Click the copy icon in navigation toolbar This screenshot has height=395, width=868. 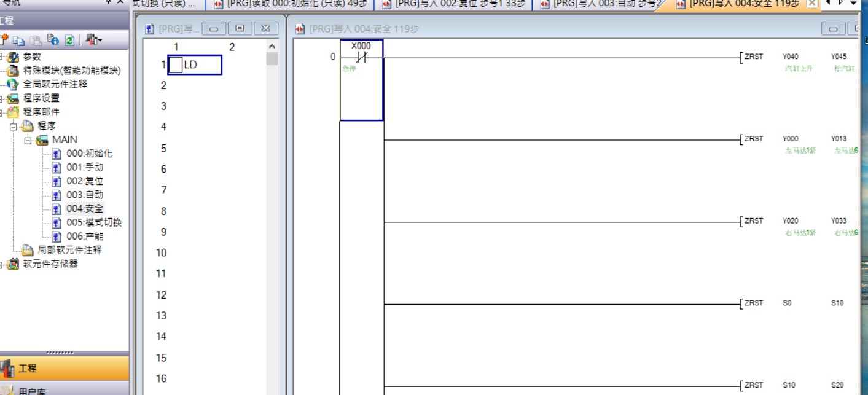click(20, 41)
